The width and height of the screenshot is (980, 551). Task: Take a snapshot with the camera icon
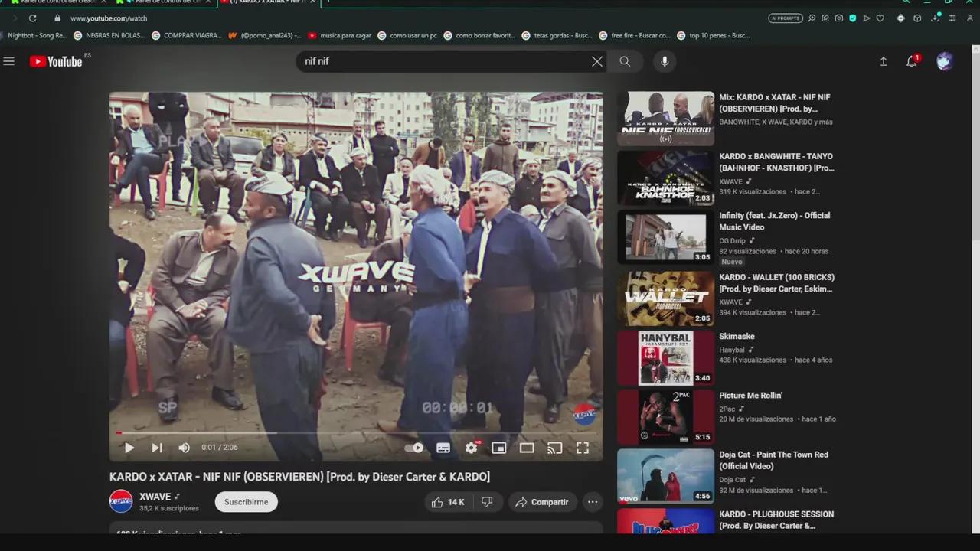click(x=839, y=18)
